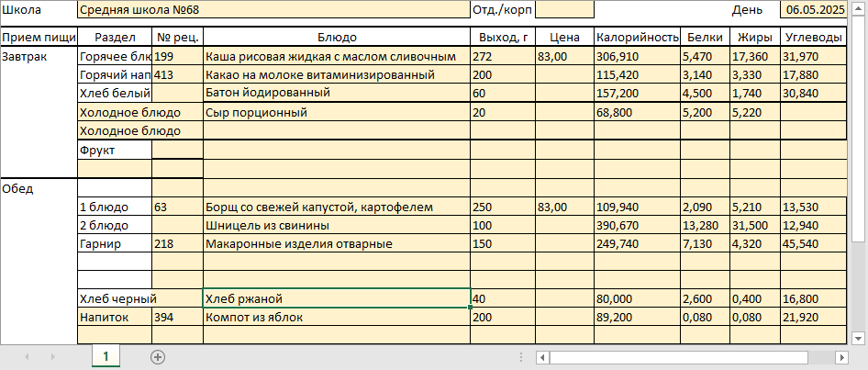Viewport: 868px width, 370px height.
Task: Select the Гарнир section cell
Action: (x=115, y=243)
